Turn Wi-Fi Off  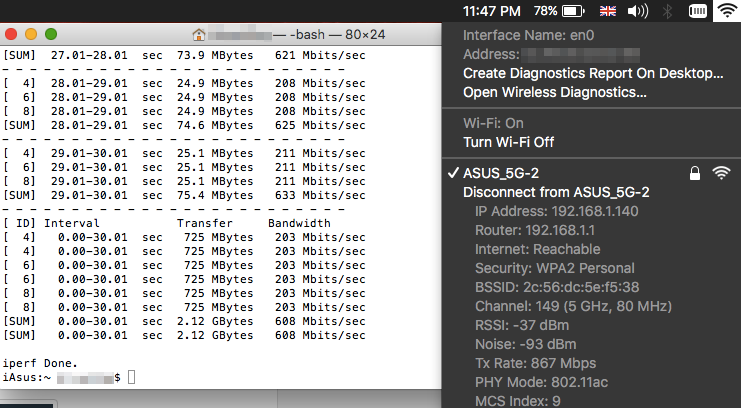click(508, 142)
